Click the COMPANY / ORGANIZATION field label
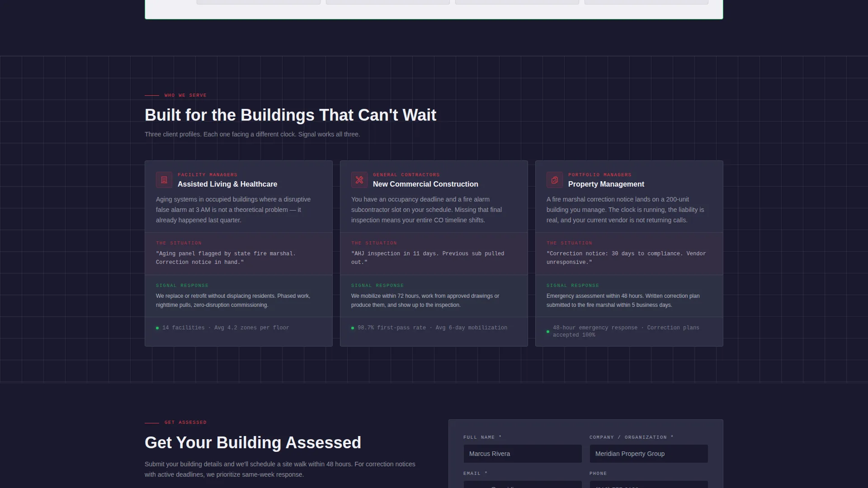 (632, 437)
